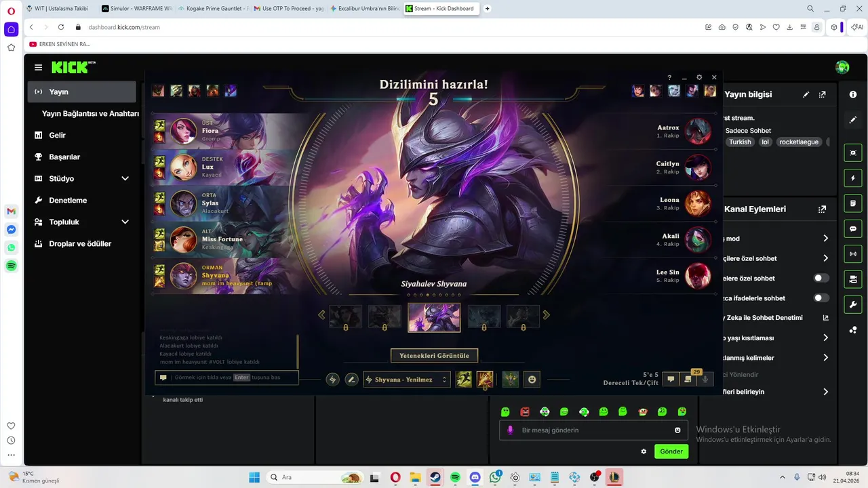Toggle League voice microphone button
The width and height of the screenshot is (868, 488).
(705, 380)
